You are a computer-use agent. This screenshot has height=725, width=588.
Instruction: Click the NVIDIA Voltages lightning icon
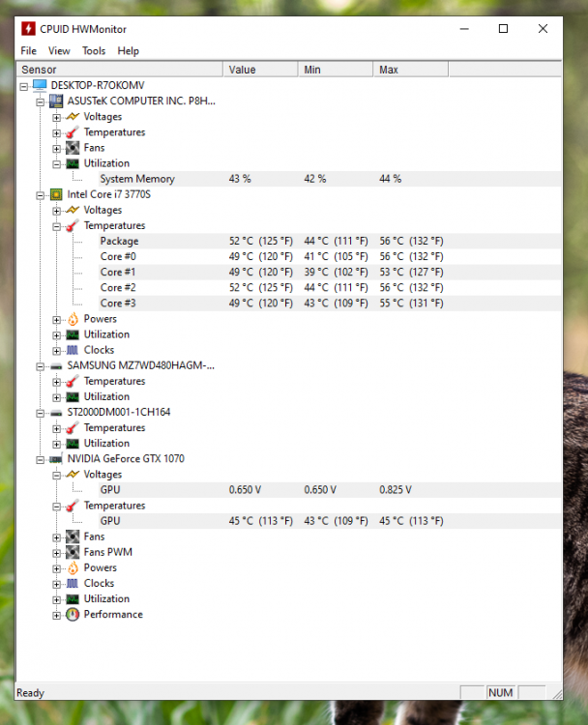(73, 475)
